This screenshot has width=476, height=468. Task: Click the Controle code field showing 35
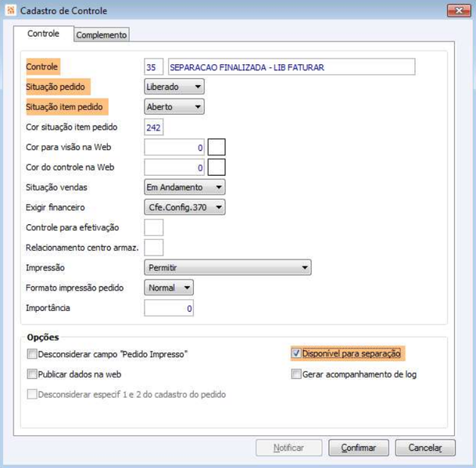pyautogui.click(x=154, y=66)
